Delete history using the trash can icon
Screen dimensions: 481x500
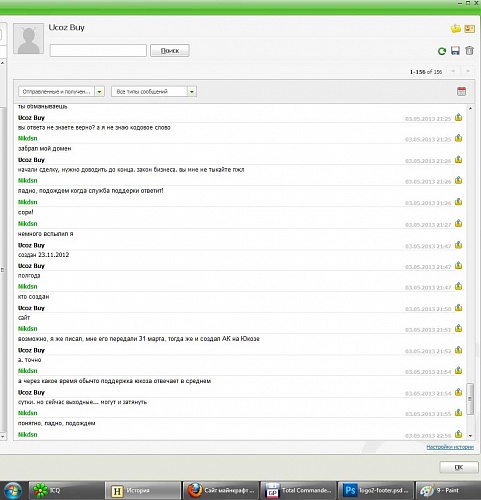point(469,50)
